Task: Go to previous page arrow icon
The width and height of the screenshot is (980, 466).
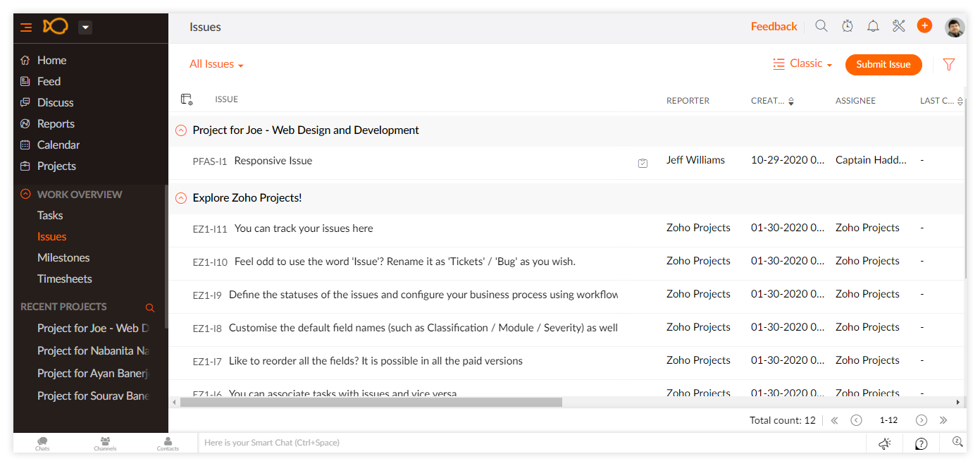Action: [x=856, y=420]
